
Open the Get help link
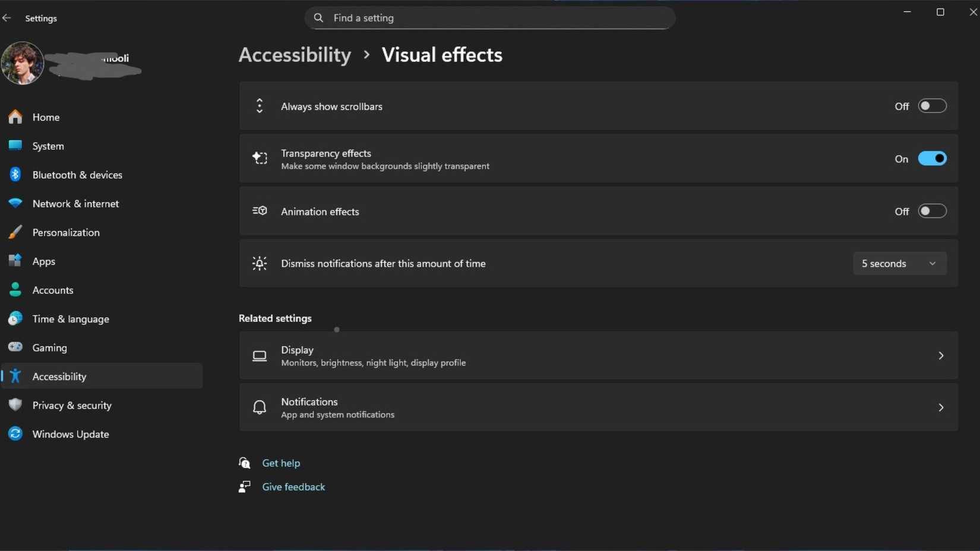point(282,463)
